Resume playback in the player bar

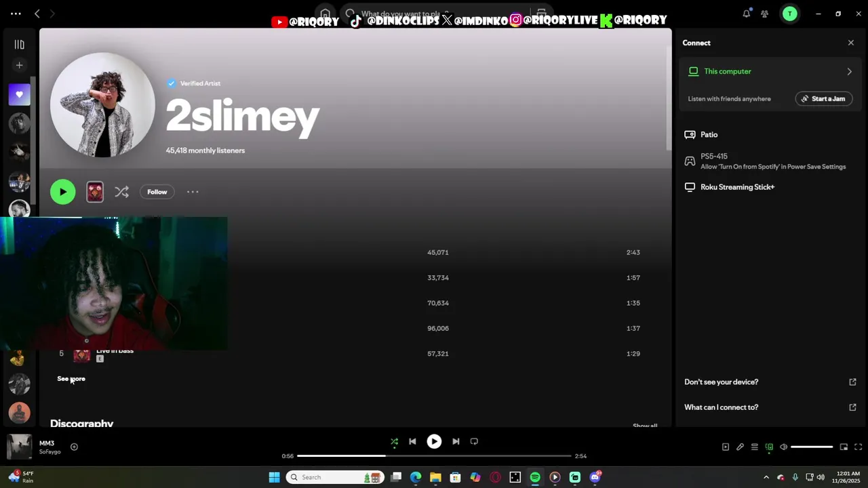pyautogui.click(x=434, y=442)
